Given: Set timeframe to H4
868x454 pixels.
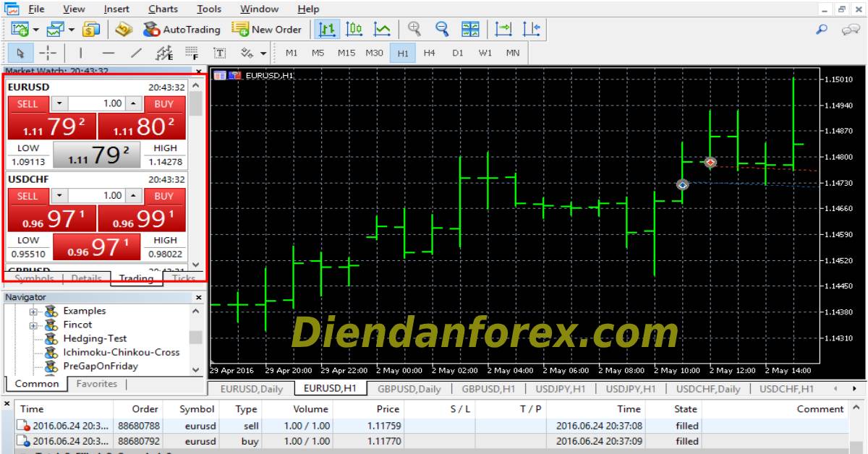Looking at the screenshot, I should pyautogui.click(x=430, y=53).
